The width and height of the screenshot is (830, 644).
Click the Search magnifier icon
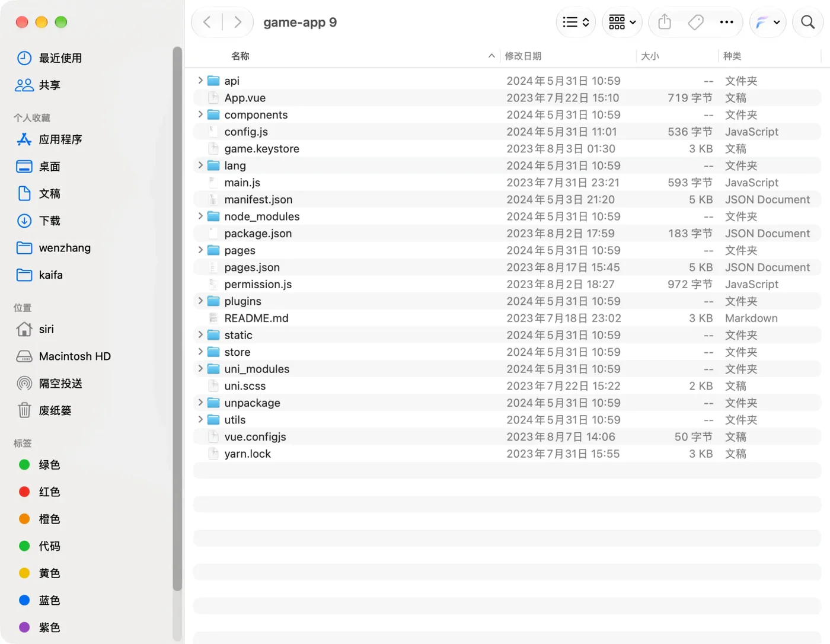coord(807,23)
